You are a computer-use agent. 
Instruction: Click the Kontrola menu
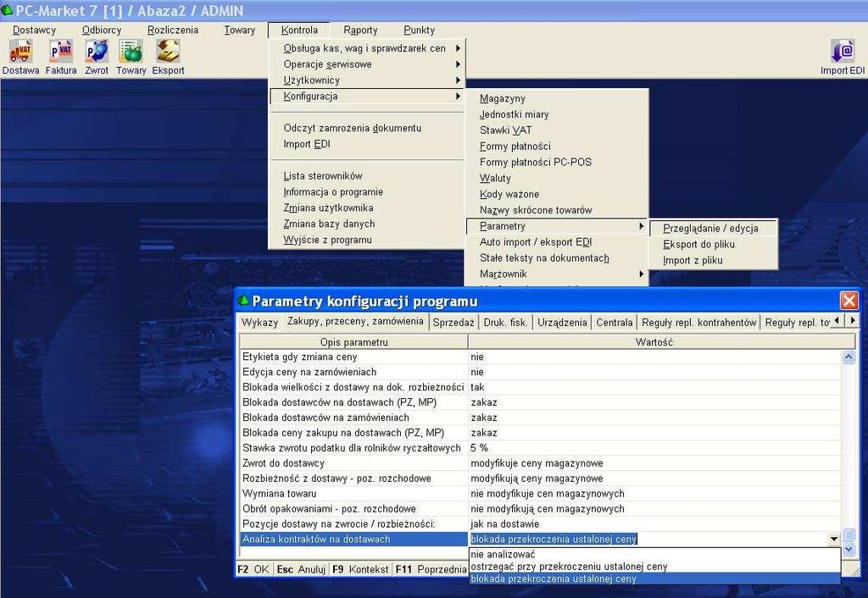(299, 30)
